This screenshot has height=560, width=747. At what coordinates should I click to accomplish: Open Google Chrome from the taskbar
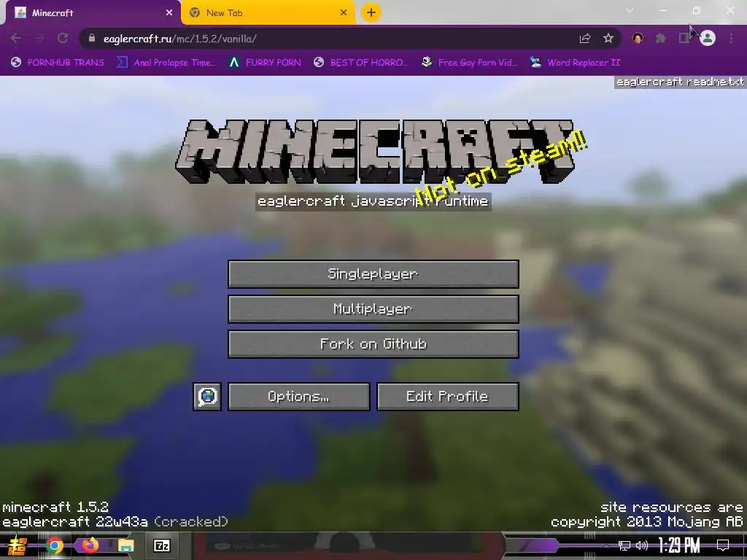click(55, 545)
